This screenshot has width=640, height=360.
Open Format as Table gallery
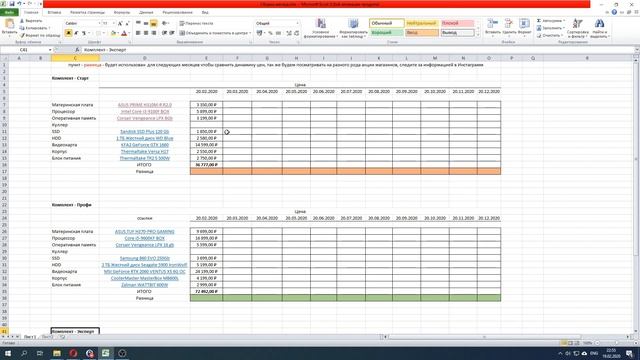pos(353,29)
